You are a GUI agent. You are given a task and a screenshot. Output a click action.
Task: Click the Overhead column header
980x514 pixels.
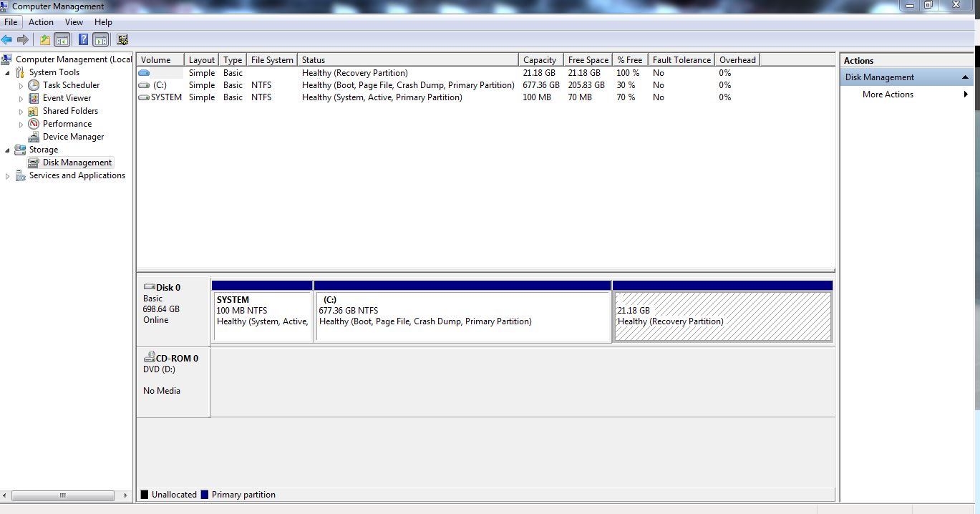click(737, 60)
